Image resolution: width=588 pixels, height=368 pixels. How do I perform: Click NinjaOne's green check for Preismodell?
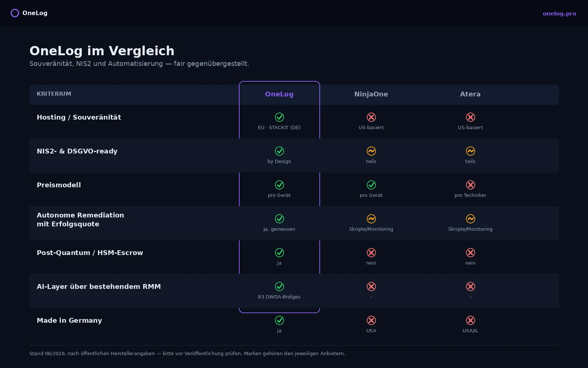(x=371, y=185)
